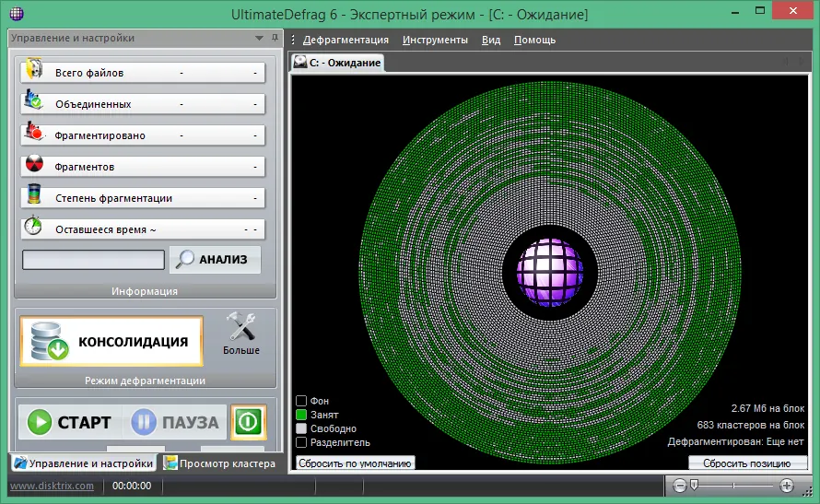Click the Оставшееся время stopwatch icon
This screenshot has height=504, width=820.
pyautogui.click(x=33, y=226)
